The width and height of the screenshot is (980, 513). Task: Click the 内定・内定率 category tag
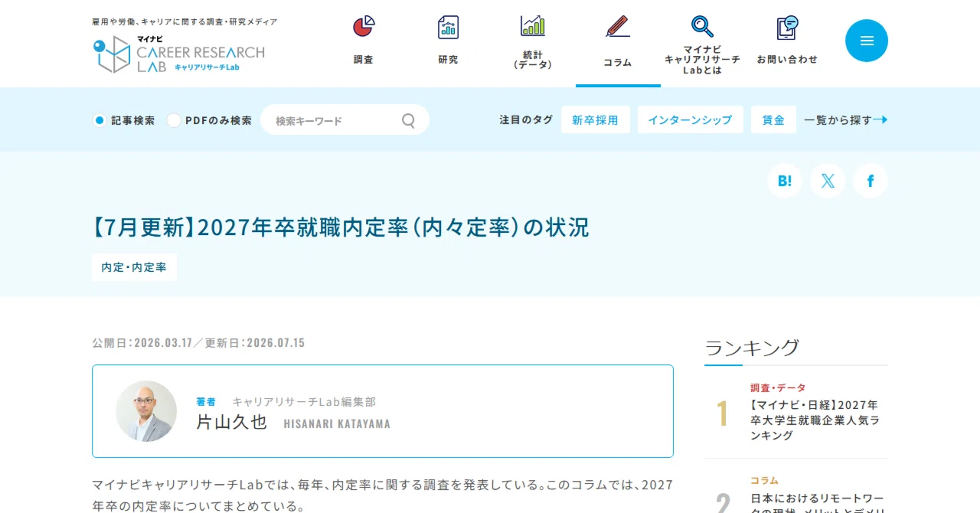pos(134,267)
